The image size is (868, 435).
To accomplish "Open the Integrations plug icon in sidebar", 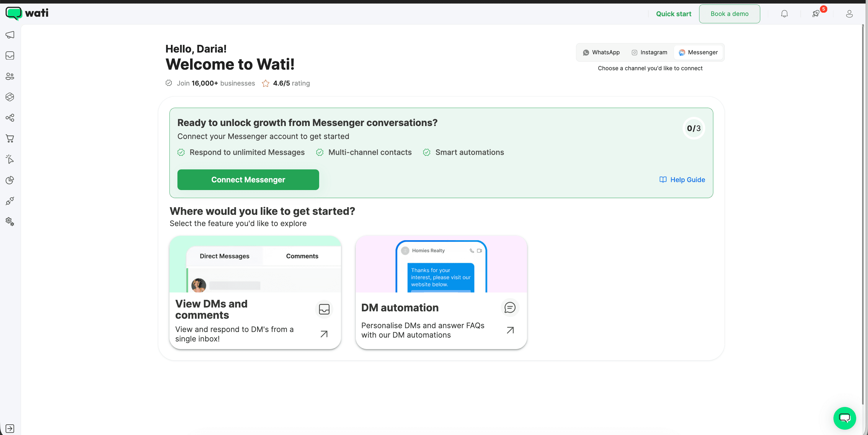I will 10,201.
